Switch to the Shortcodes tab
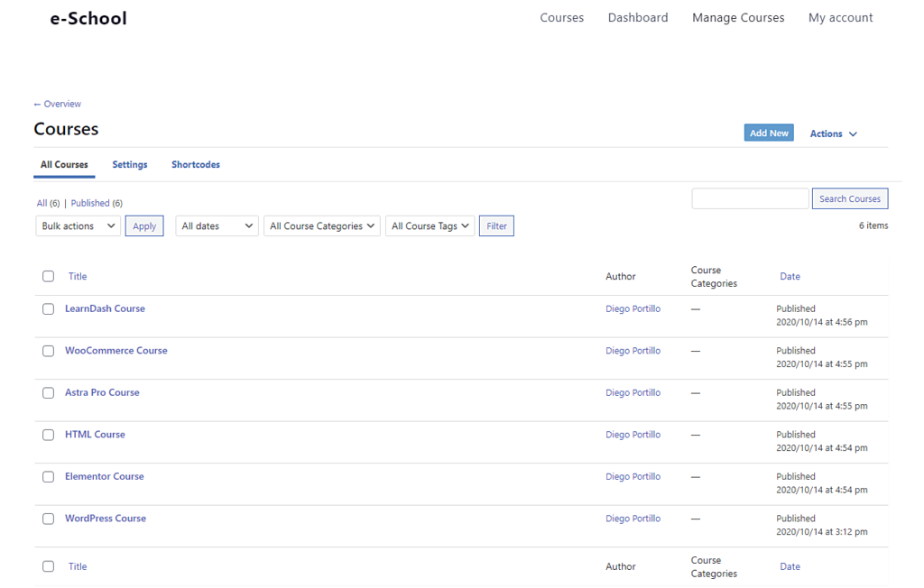 click(x=196, y=165)
